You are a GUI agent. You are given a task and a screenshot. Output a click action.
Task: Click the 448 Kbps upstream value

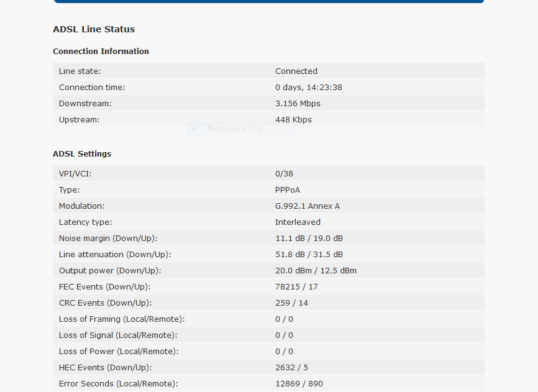click(293, 120)
